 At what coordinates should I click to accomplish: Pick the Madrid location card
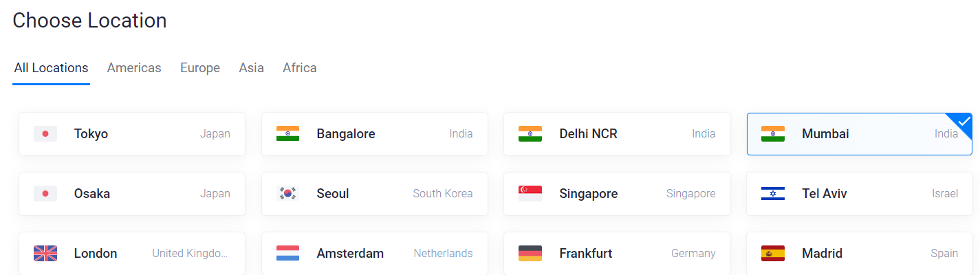(x=860, y=254)
